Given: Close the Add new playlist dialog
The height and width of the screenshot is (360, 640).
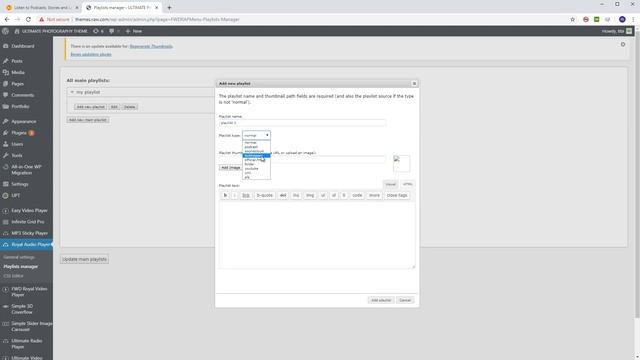Looking at the screenshot, I should (414, 83).
